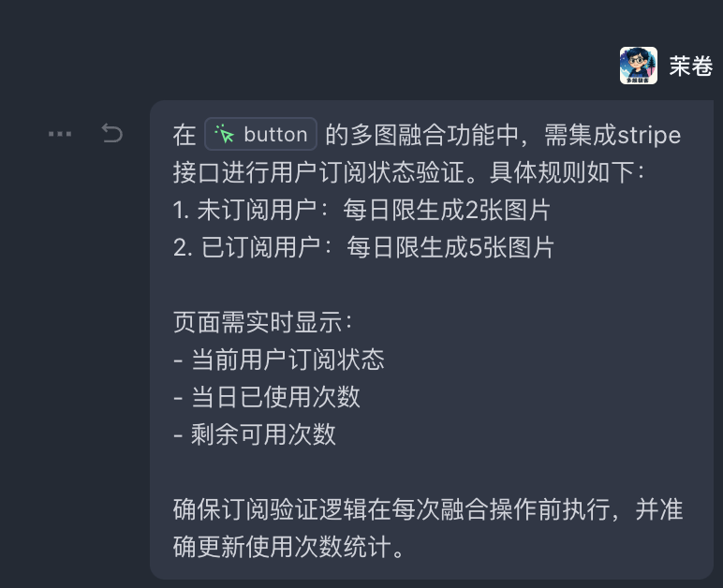
Task: Click the final line "确更新使用次数统计"
Action: [289, 547]
